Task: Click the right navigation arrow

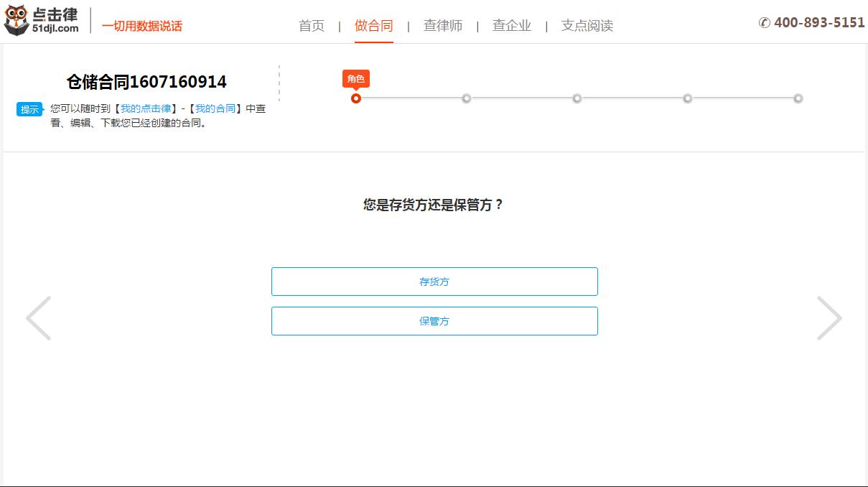Action: [x=829, y=317]
